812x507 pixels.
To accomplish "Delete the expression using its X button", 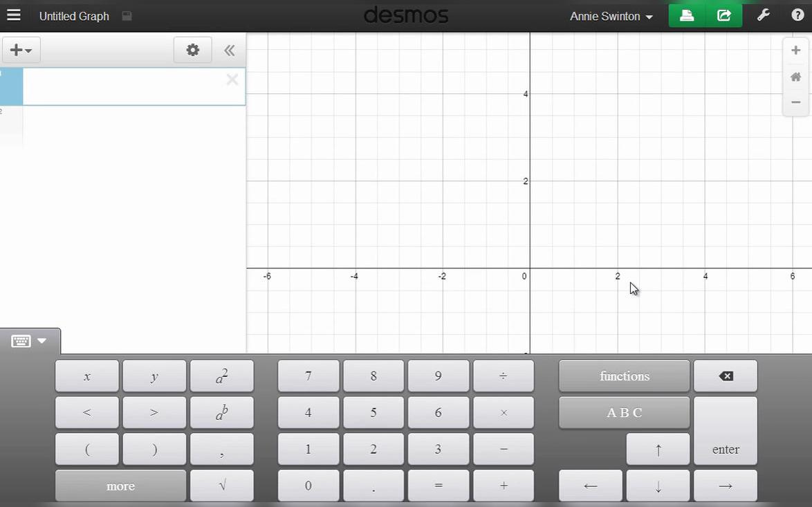I will (232, 80).
